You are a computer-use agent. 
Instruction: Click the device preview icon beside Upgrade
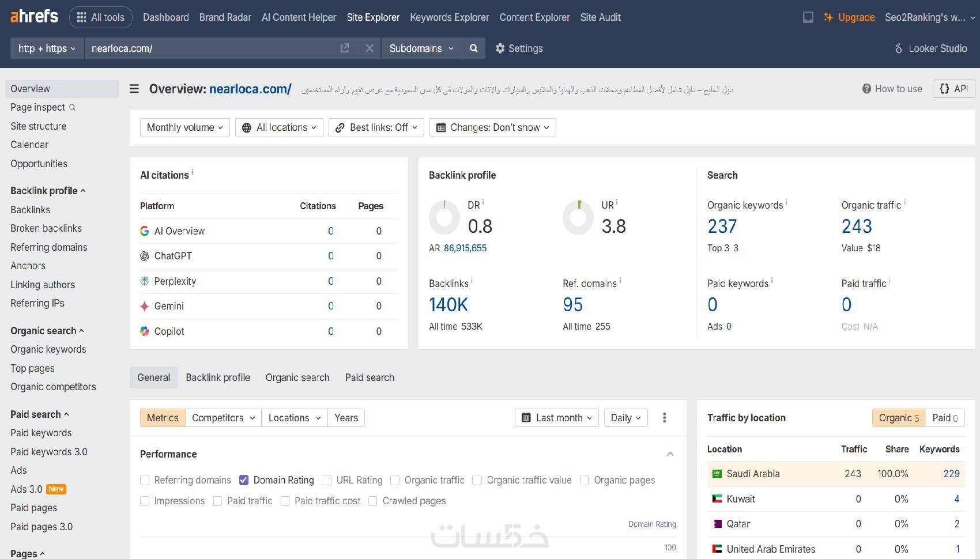click(x=808, y=17)
